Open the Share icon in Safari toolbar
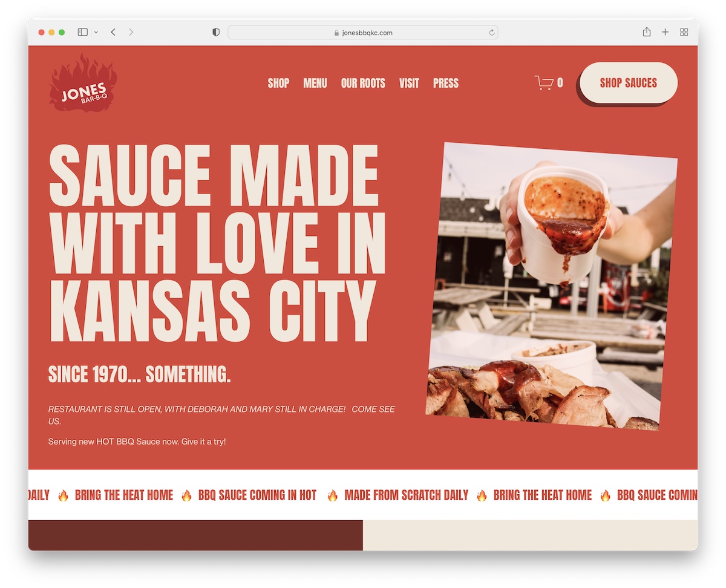Screen dimensions: 726x588 point(647,32)
